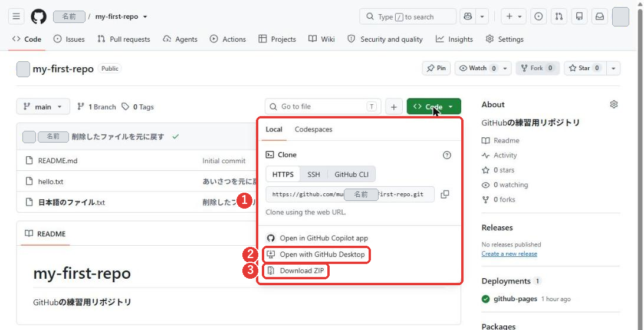Open the repository Settings tab
This screenshot has height=330, width=644.
tap(505, 39)
